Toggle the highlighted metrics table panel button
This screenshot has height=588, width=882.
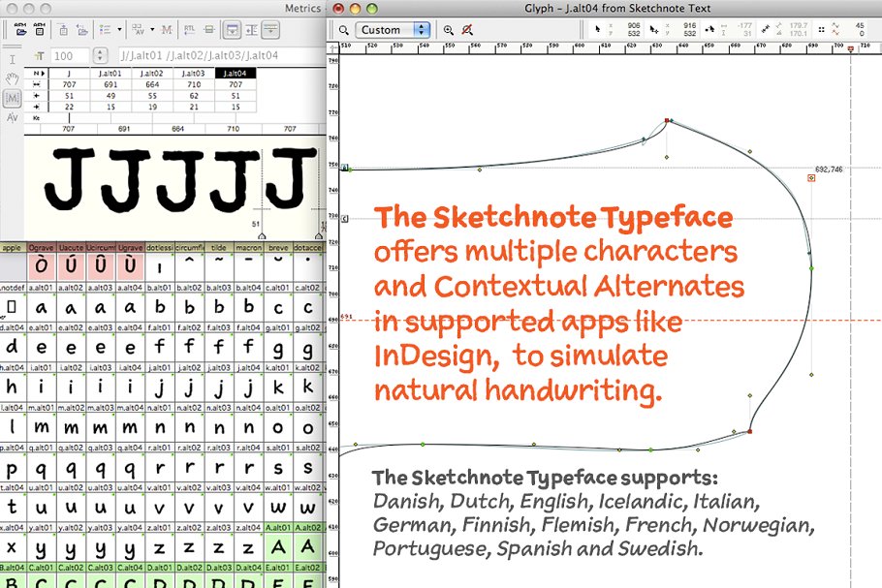click(232, 30)
